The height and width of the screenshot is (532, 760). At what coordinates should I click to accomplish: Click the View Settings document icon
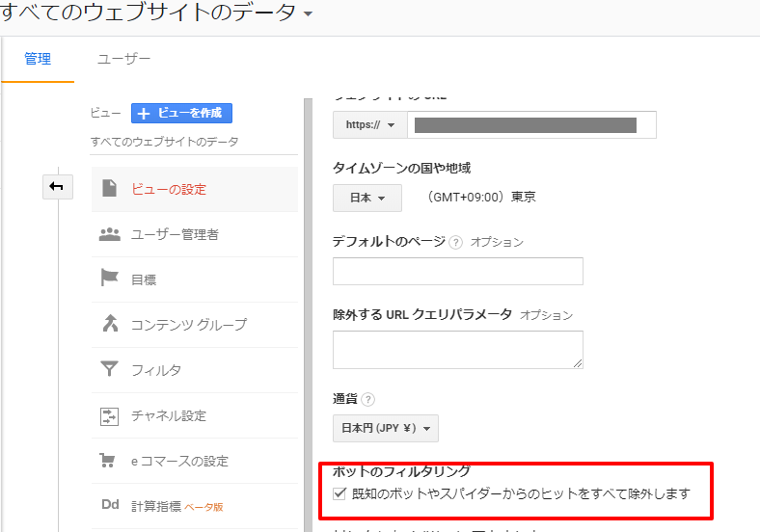109,189
